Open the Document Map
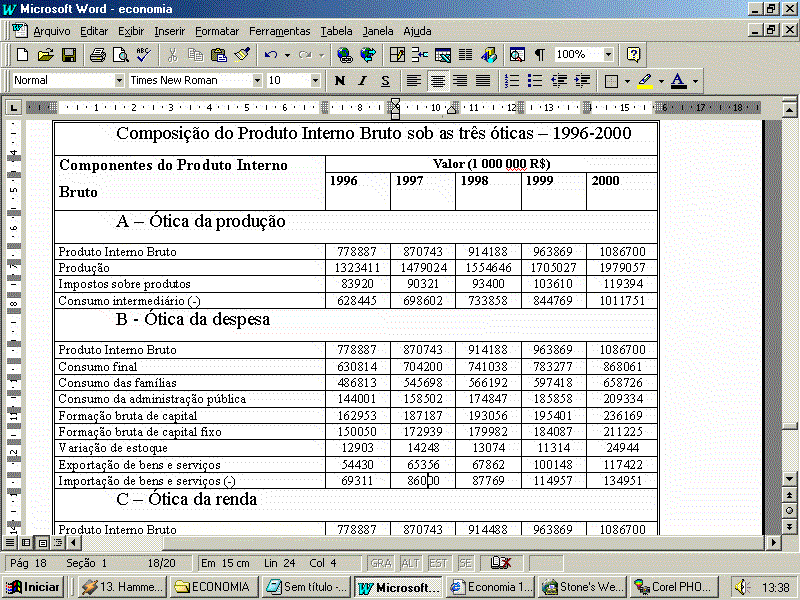800x600 pixels. coord(517,55)
